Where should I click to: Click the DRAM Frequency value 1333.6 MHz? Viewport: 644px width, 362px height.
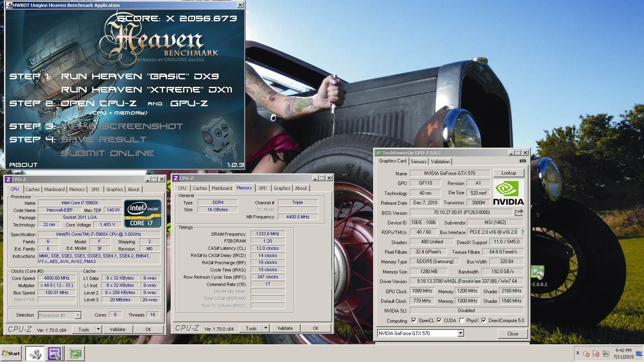(268, 234)
